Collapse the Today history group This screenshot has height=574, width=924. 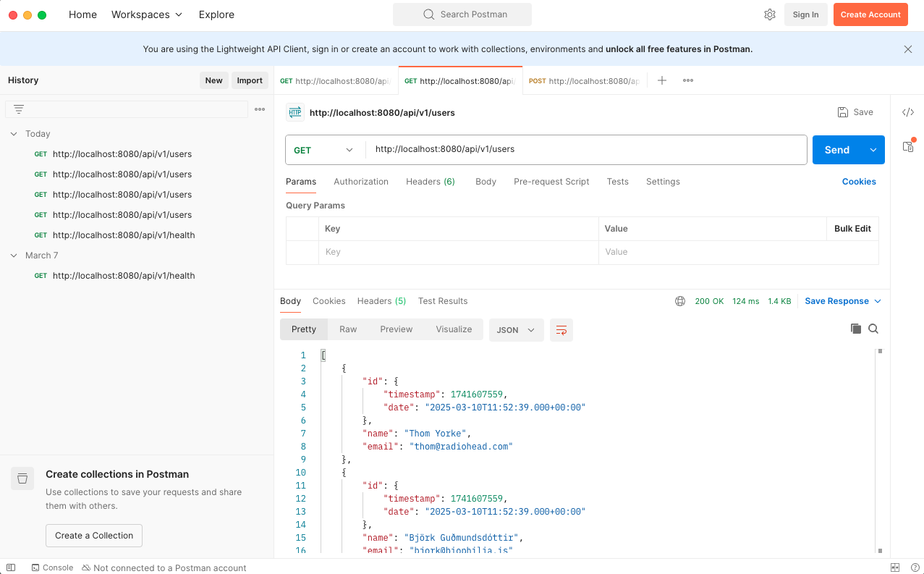point(14,134)
